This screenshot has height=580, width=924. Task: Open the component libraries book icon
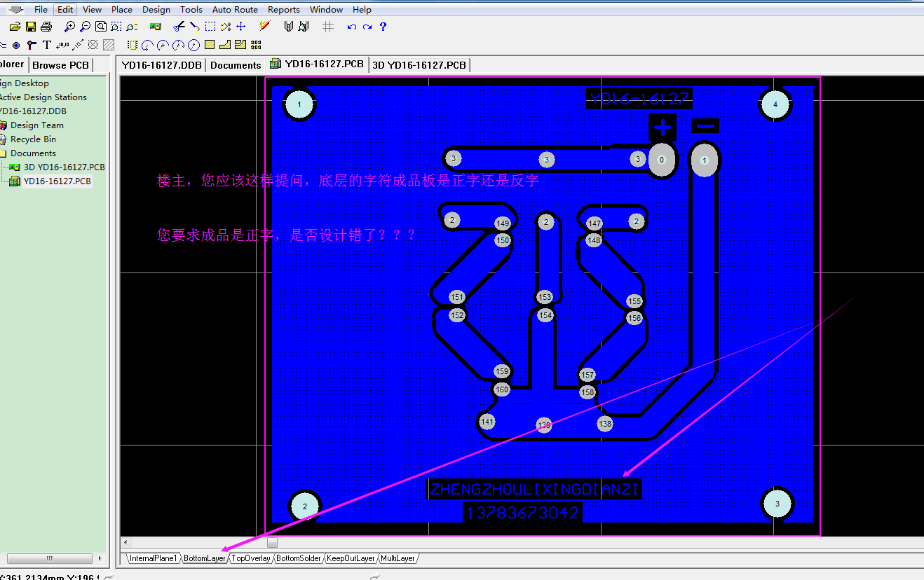288,27
